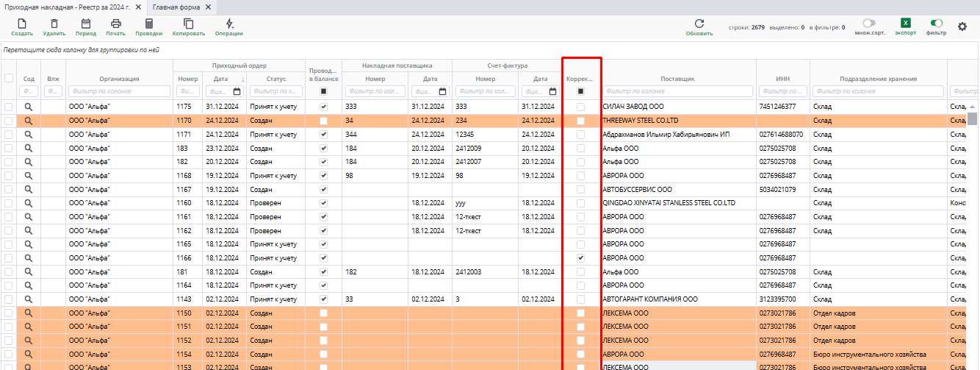980x370 pixels.
Task: Turn off the фильтр switch
Action: tap(936, 24)
